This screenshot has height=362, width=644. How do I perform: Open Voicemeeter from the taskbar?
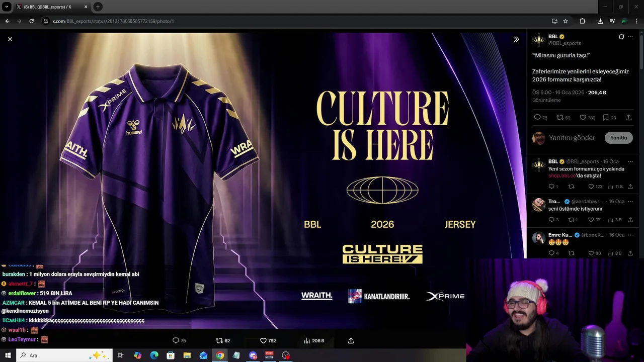click(269, 355)
